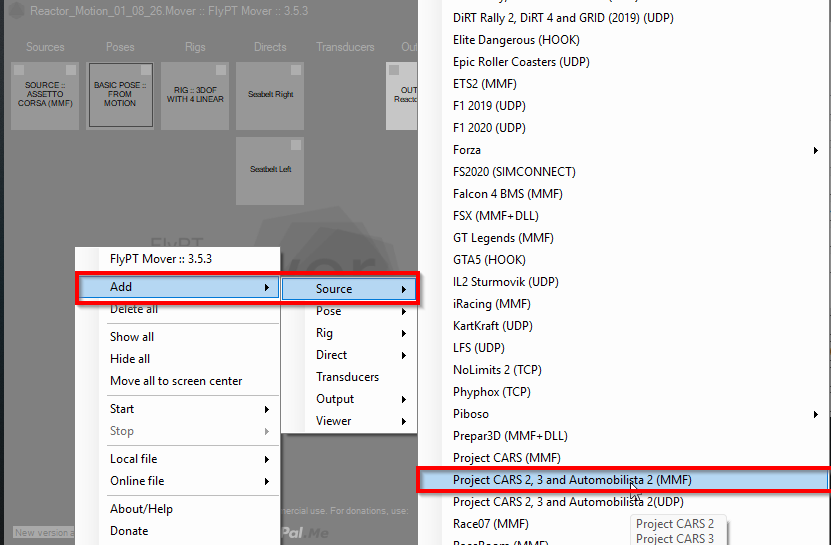The image size is (831, 545).
Task: Toggle checkbox on Seatbelt Left module
Action: pos(296,145)
